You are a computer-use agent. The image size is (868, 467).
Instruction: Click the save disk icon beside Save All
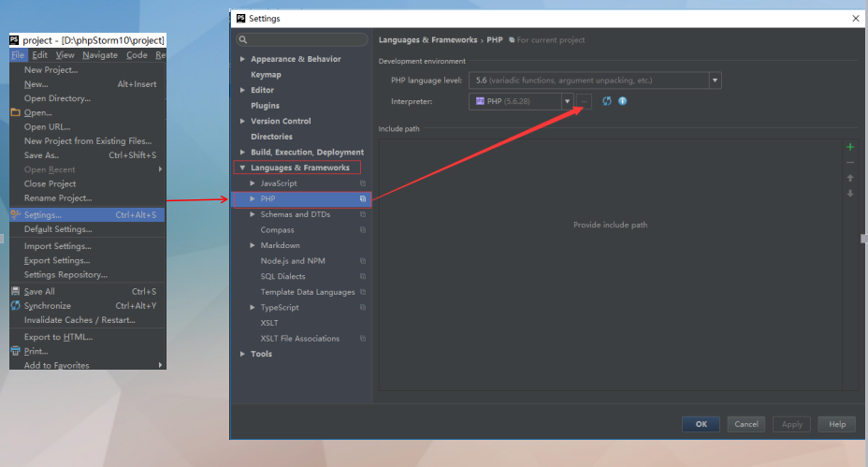[16, 291]
